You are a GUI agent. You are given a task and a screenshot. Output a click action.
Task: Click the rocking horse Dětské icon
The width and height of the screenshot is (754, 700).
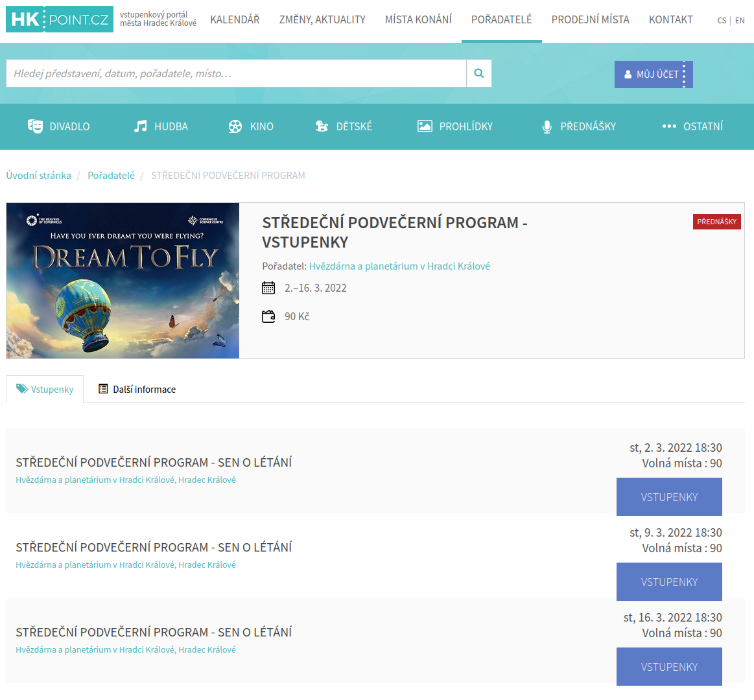(x=322, y=126)
